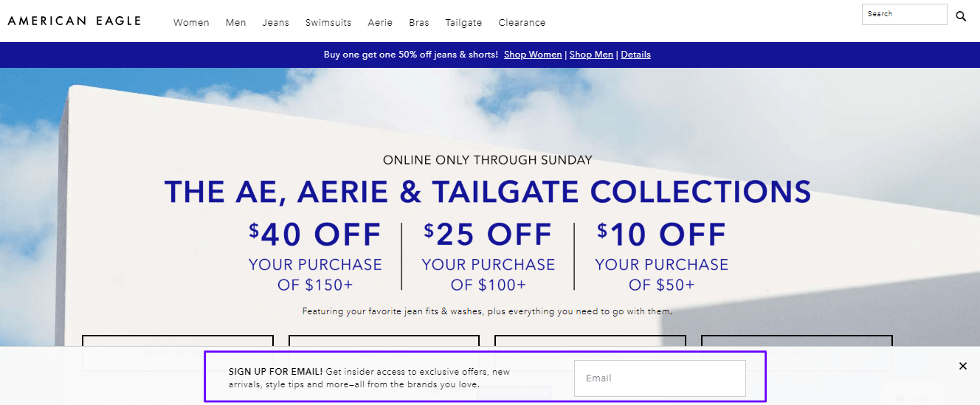Screen dimensions: 980x405
Task: Go to the Bras category
Action: [x=419, y=23]
